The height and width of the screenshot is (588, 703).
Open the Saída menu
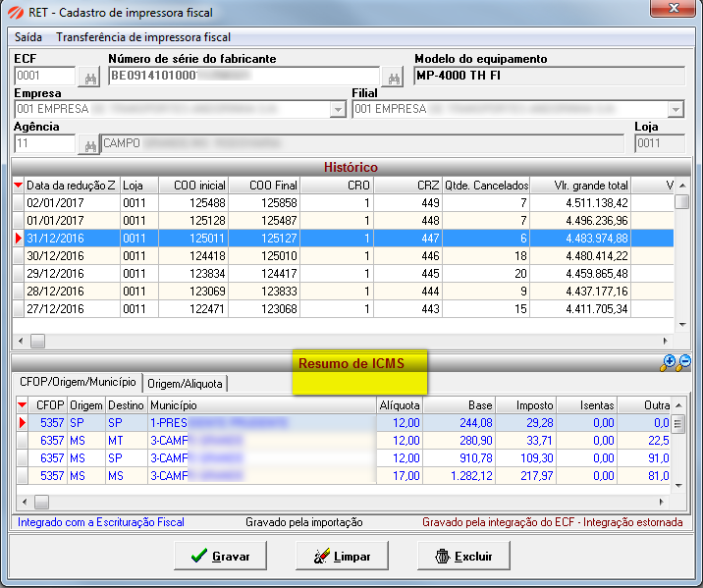click(28, 37)
